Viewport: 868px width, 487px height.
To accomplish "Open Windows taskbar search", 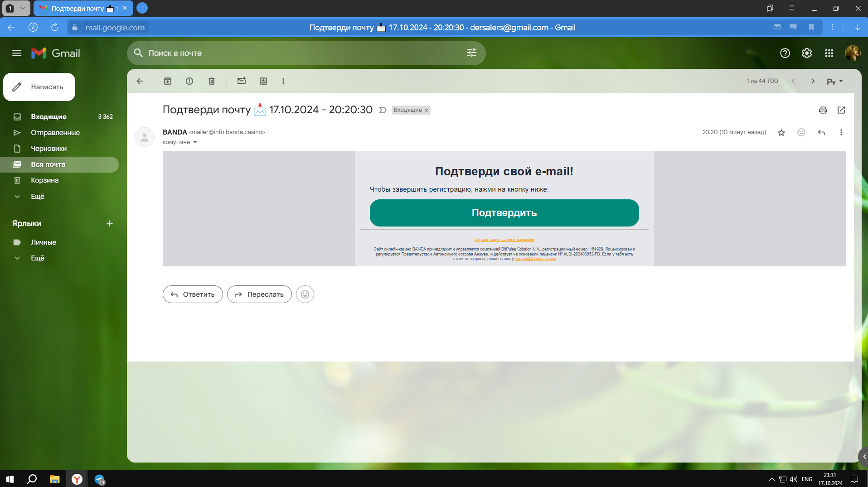I will point(32,479).
